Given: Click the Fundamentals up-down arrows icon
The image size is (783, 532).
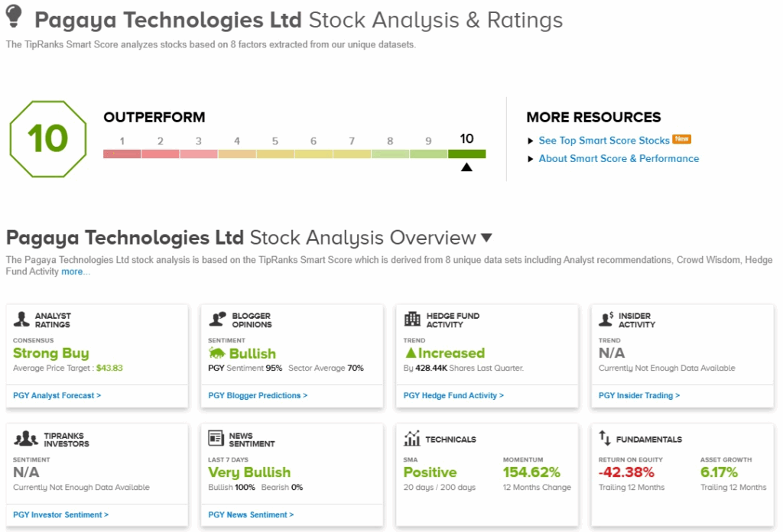Looking at the screenshot, I should [x=605, y=439].
